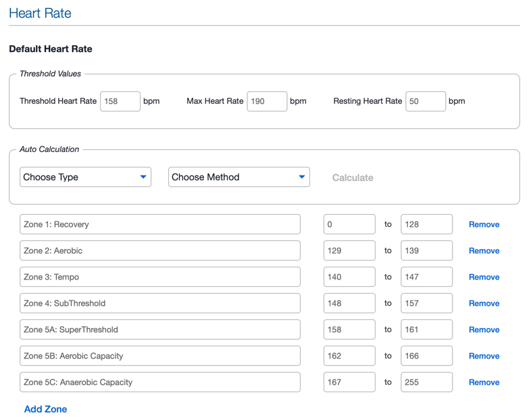Click Zone 5B upper bound field showing 166
This screenshot has width=531, height=420.
[427, 356]
